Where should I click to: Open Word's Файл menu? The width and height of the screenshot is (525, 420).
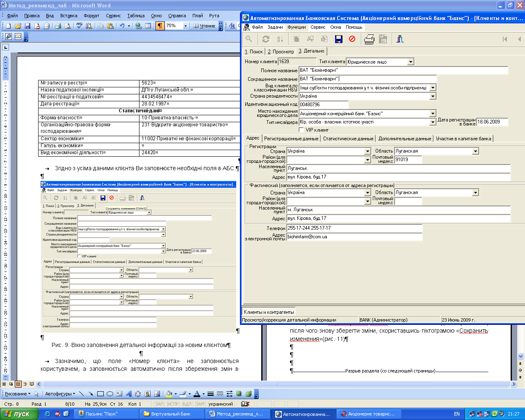pyautogui.click(x=12, y=16)
